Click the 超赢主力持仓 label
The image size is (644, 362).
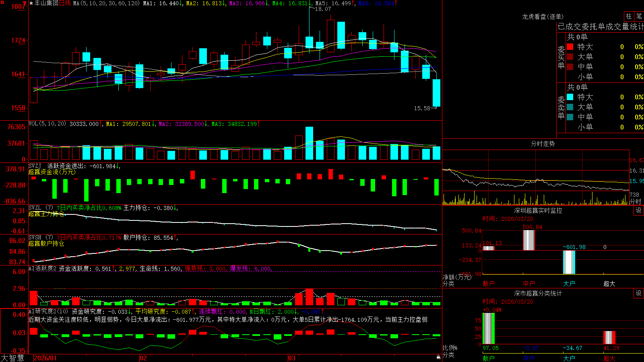coord(46,214)
